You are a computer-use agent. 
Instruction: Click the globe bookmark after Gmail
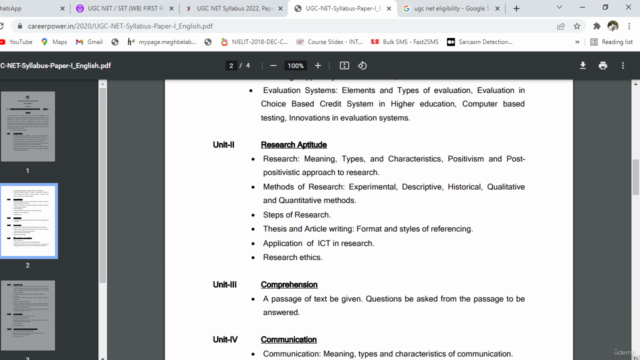coord(115,42)
